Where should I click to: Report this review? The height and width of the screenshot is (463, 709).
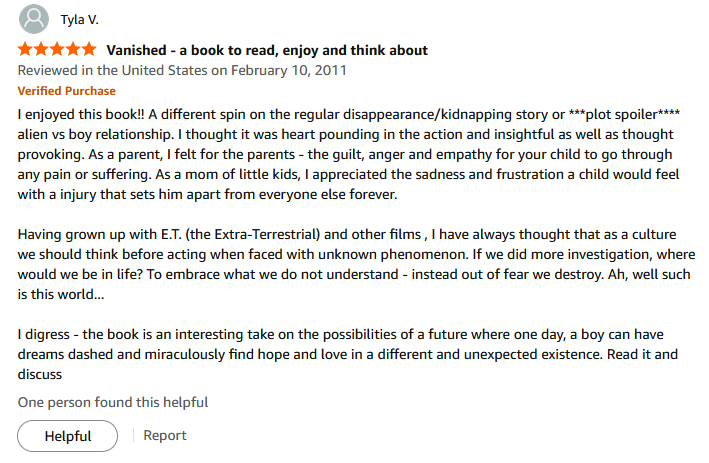[x=165, y=435]
